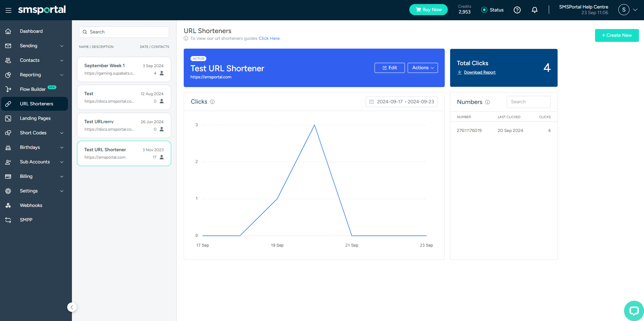Click the URL Shorteners link icon
The image size is (644, 321).
point(8,104)
